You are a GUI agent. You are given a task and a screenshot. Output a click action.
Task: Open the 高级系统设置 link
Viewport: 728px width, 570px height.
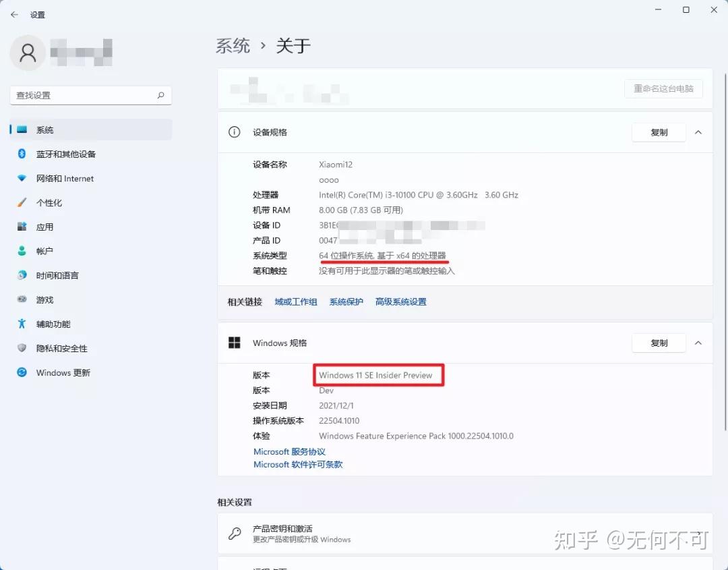tap(400, 302)
